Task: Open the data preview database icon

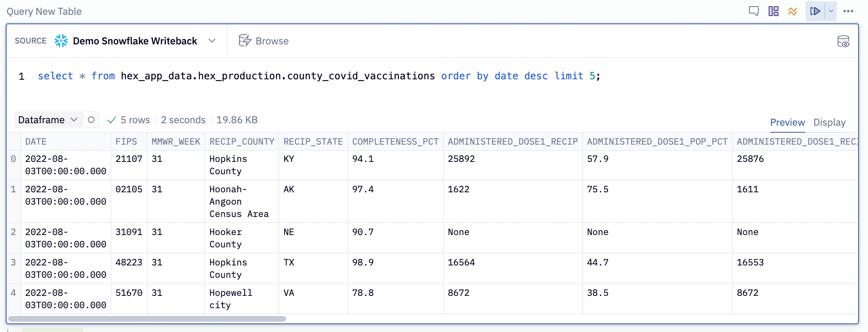Action: coord(843,41)
